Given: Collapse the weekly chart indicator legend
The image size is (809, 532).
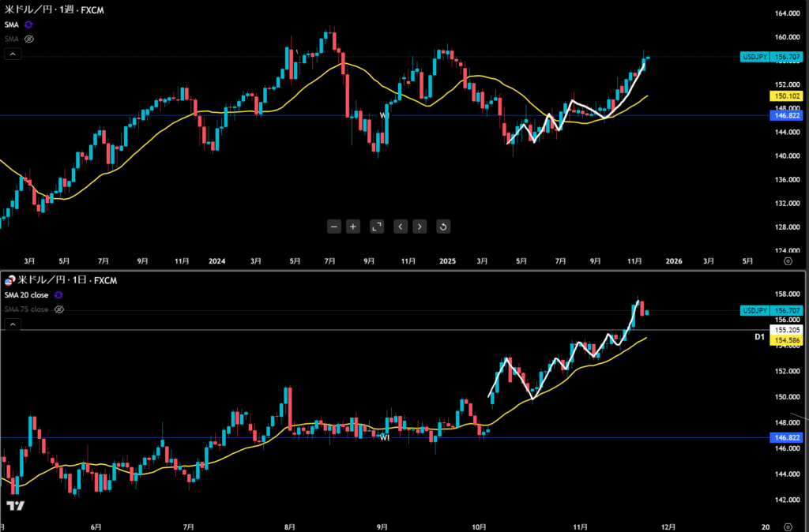Looking at the screenshot, I should pyautogui.click(x=12, y=54).
